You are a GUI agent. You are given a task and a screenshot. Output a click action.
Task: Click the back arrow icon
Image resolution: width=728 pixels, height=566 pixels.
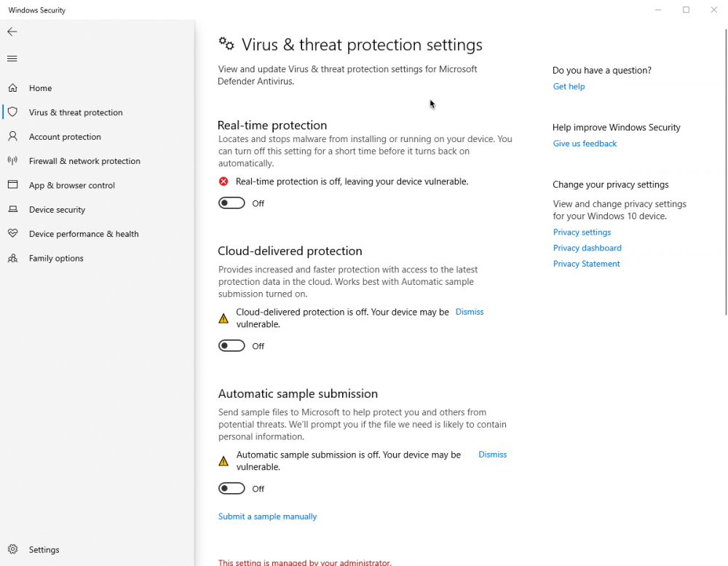[12, 32]
